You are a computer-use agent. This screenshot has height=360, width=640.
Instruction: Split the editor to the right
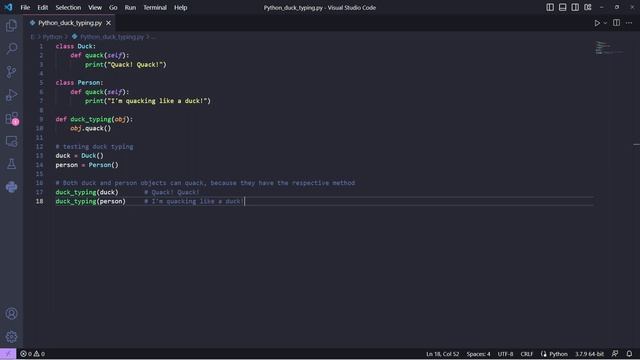(x=616, y=23)
